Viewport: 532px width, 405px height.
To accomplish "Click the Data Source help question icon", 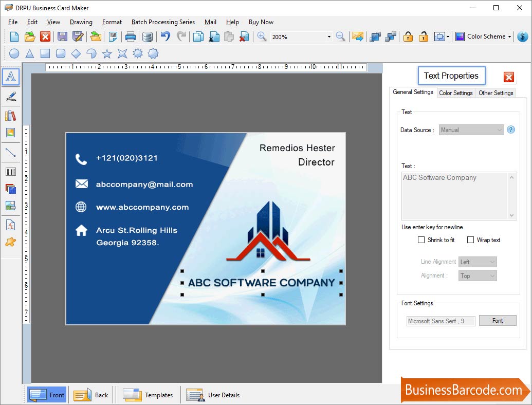I will [x=510, y=130].
